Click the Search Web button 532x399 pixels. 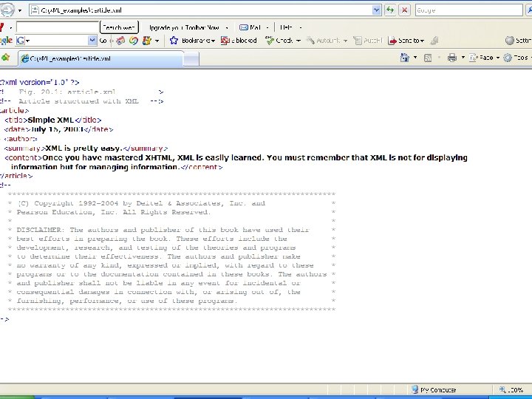pos(119,27)
